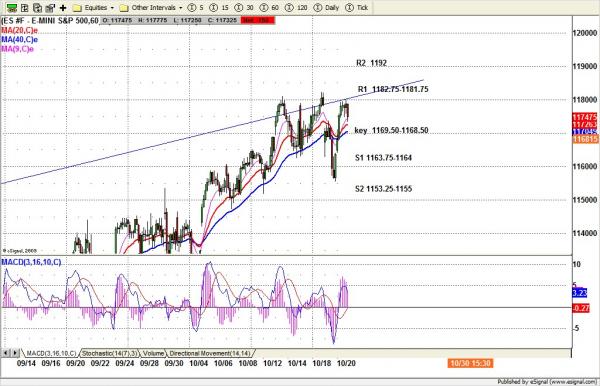Click the save layout toolbar icon
Screen dimensions: 600x386
(50, 8)
